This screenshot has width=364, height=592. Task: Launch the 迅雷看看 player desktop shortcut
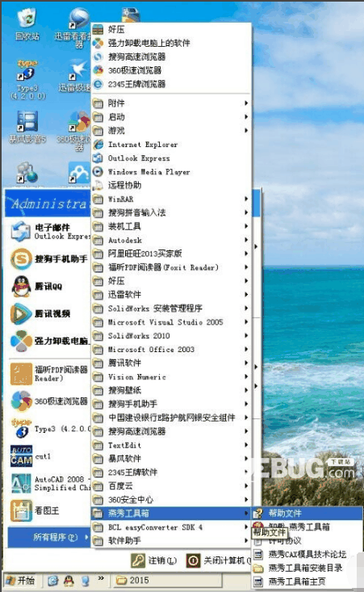(x=77, y=28)
